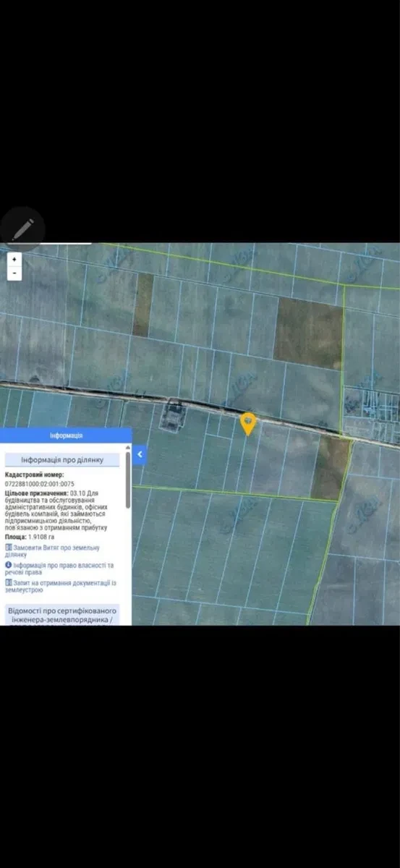
Task: Click the brown parcel right of the marker
Action: click(331, 467)
